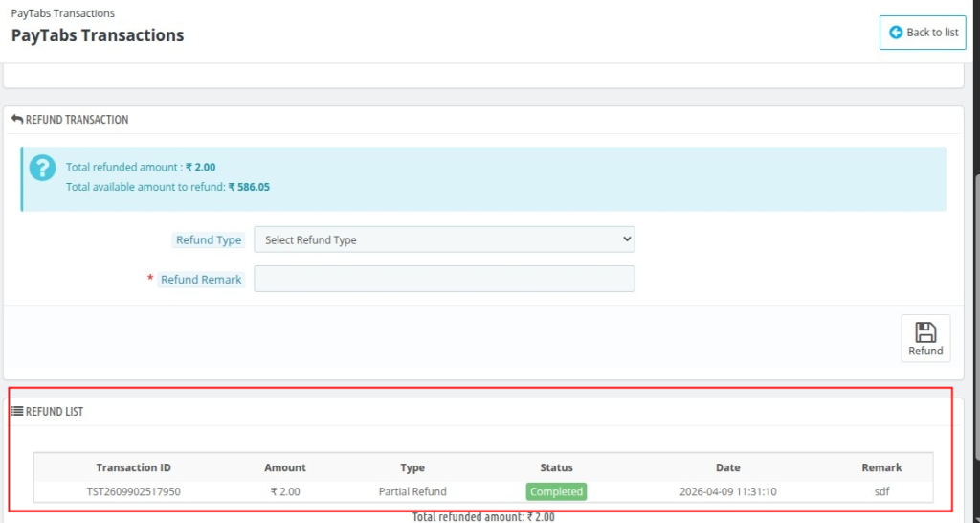This screenshot has width=980, height=523.
Task: Click the PayTabs Transactions page title
Action: 98,35
